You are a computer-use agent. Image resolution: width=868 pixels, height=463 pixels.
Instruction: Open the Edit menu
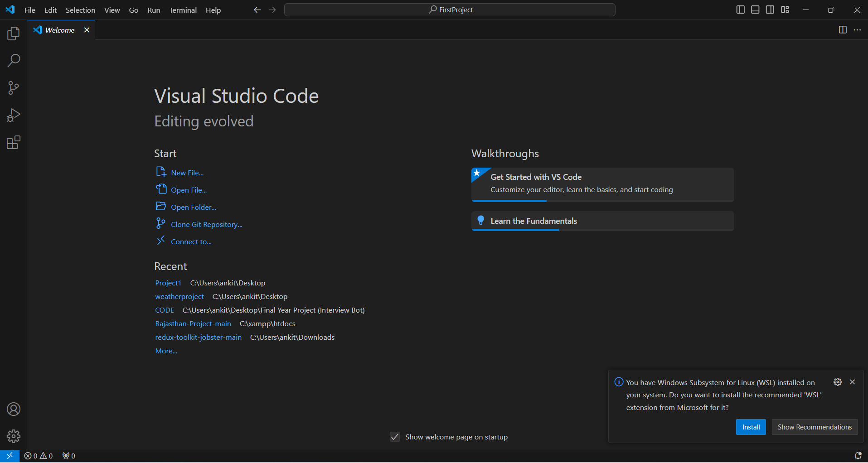point(50,10)
